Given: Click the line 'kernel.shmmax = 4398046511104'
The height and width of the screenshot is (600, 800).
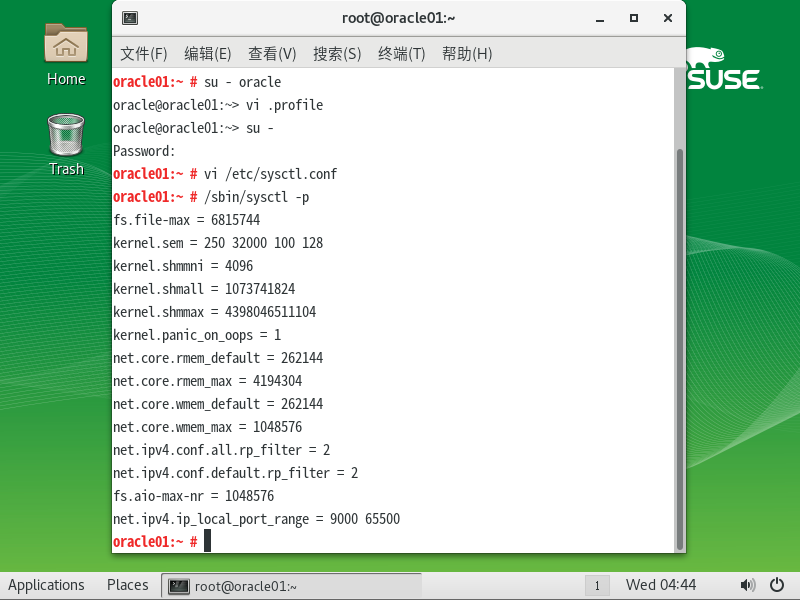Looking at the screenshot, I should [x=215, y=312].
